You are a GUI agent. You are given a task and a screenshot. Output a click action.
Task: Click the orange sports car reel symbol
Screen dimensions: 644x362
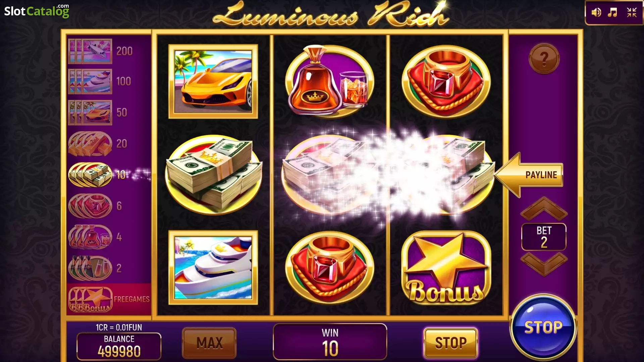point(213,81)
